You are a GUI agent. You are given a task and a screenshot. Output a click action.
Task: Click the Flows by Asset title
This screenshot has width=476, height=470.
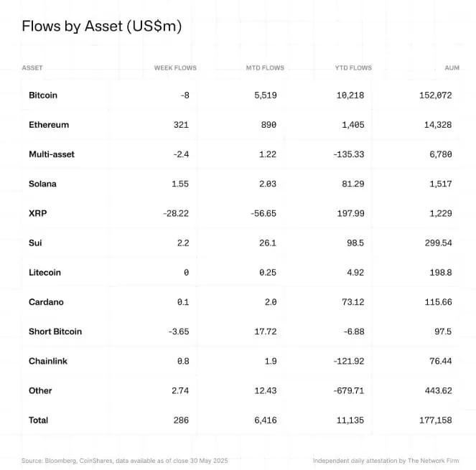pos(102,27)
